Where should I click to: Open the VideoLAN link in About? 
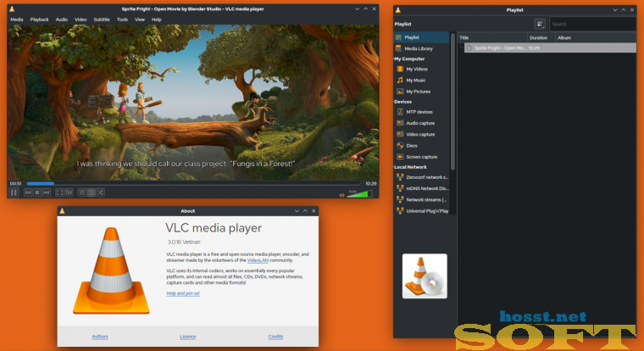click(258, 260)
